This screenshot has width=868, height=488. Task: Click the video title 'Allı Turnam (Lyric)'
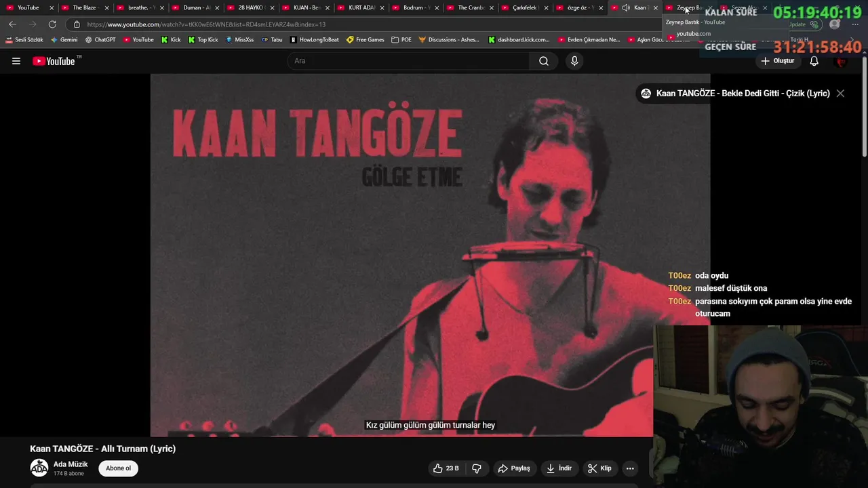coord(102,449)
